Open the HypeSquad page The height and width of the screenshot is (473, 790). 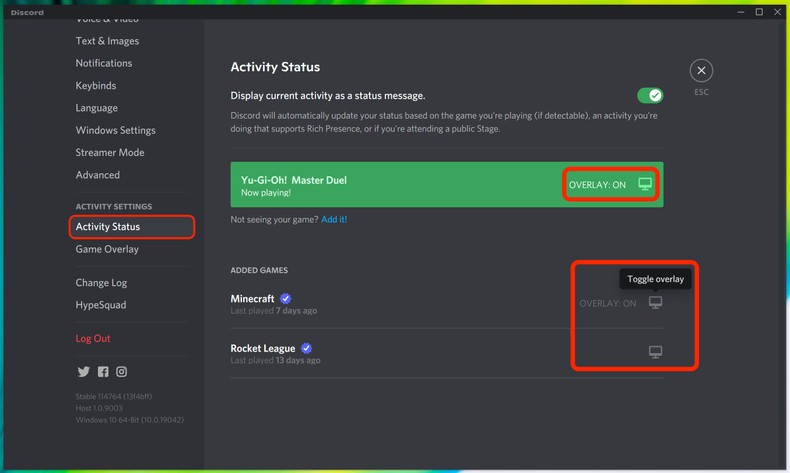101,305
